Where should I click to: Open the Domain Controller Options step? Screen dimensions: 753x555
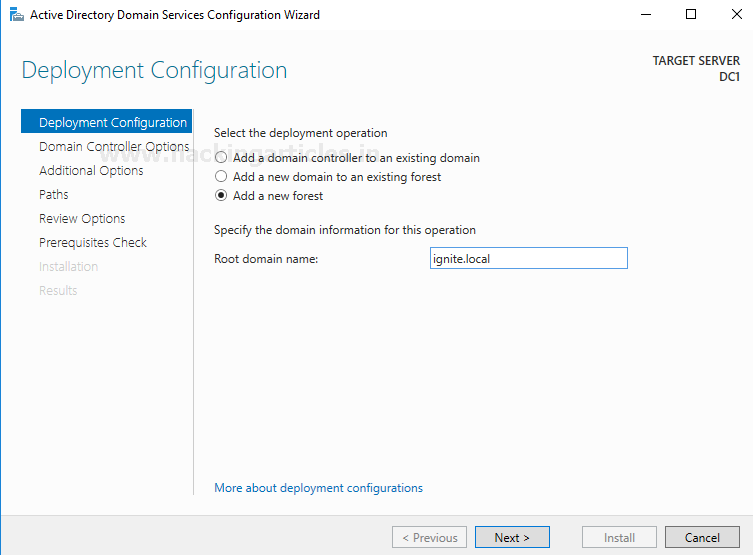113,147
